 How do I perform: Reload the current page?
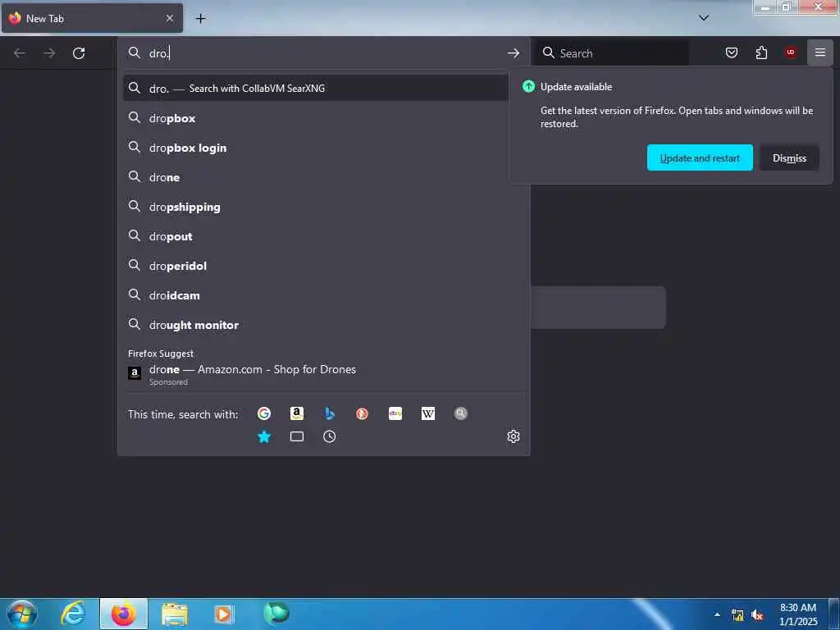coord(79,53)
